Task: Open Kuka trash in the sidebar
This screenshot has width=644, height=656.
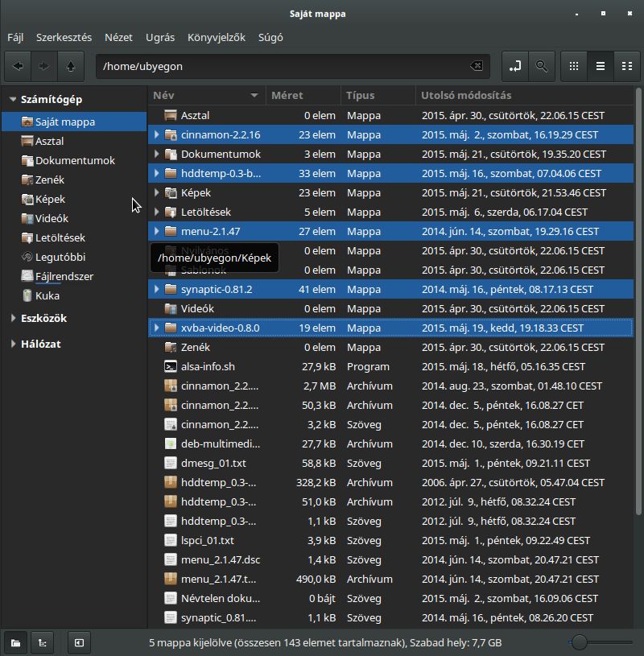Action: (x=74, y=295)
